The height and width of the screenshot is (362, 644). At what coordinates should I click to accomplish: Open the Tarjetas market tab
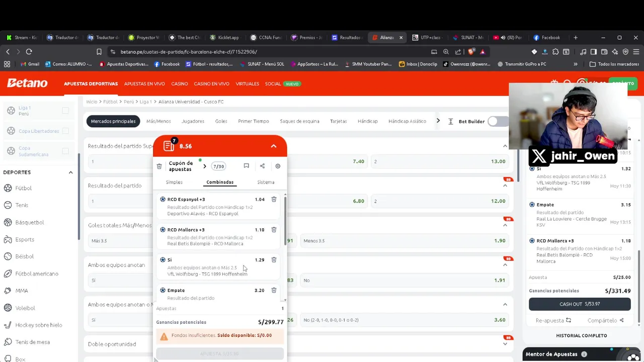click(338, 121)
